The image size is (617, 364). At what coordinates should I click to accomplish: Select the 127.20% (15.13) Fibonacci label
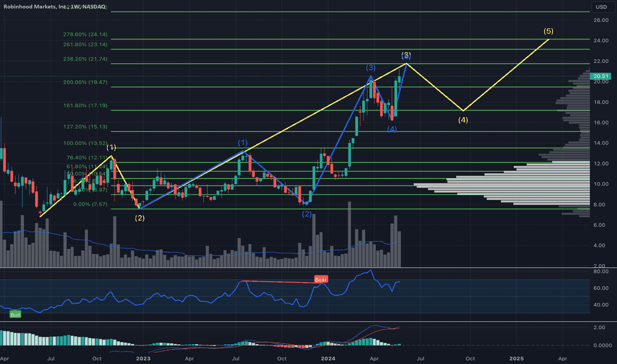85,126
